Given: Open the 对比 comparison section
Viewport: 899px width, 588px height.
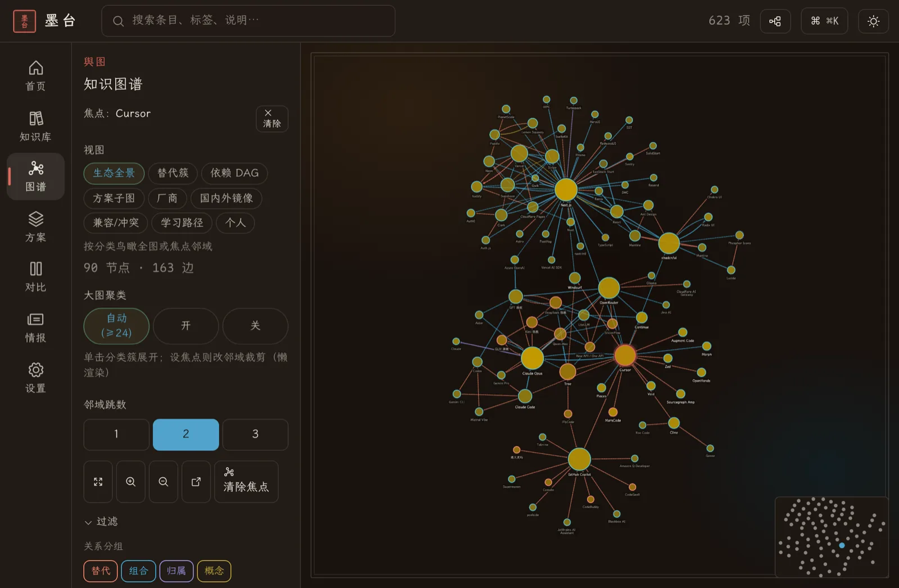Looking at the screenshot, I should pyautogui.click(x=35, y=277).
